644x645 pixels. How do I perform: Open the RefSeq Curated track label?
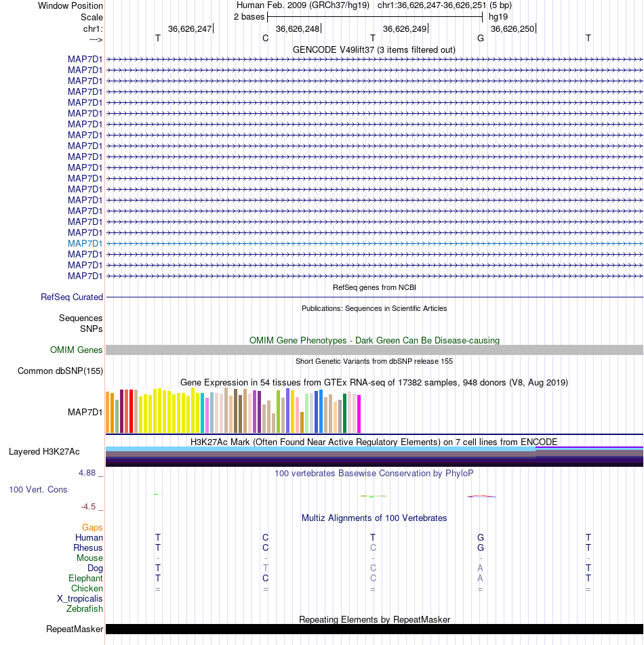72,297
